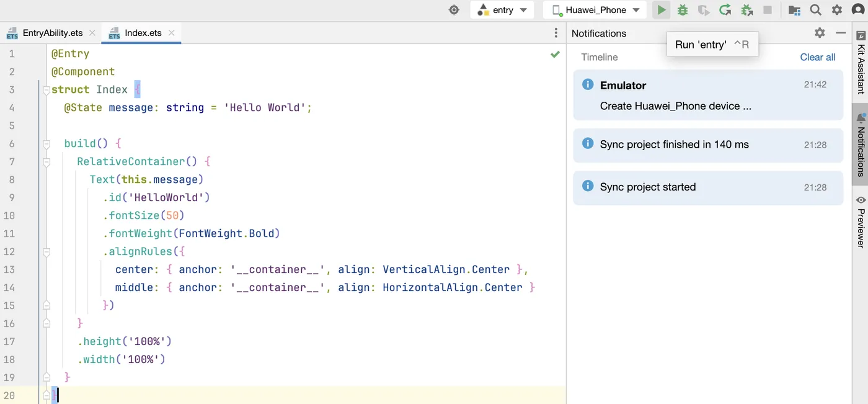Close the Index.ets editor tab

coord(172,33)
